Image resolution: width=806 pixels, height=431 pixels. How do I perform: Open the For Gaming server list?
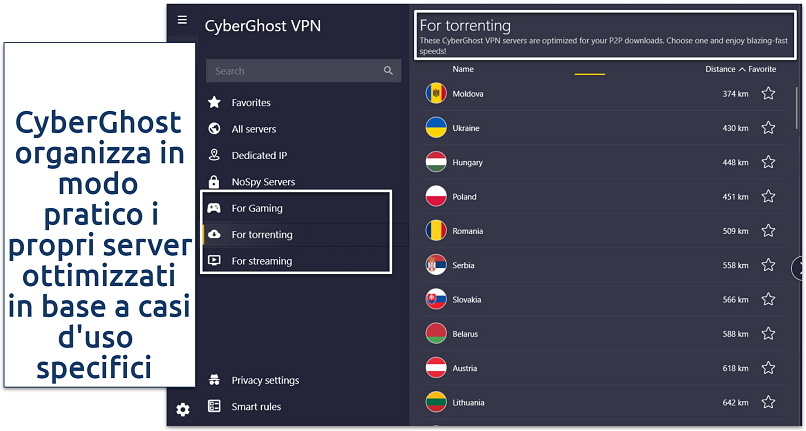(257, 208)
